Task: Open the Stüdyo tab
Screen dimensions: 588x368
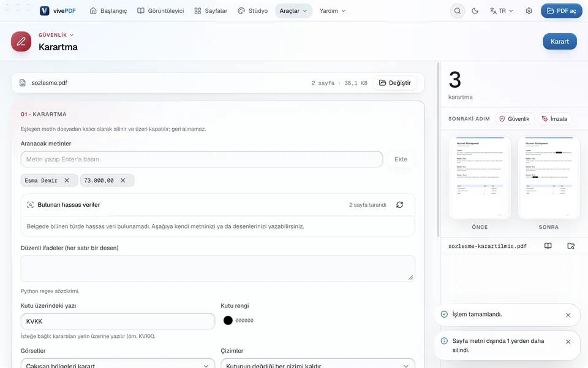Action: tap(253, 11)
